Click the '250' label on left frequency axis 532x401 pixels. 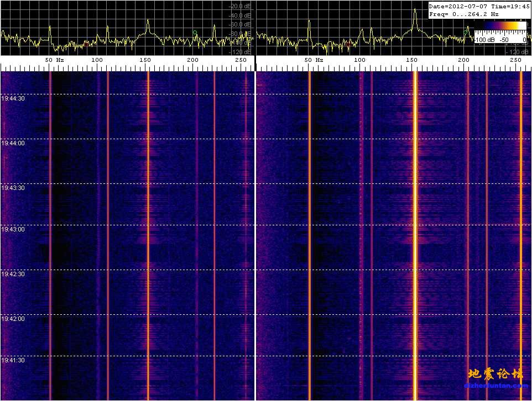tap(241, 60)
